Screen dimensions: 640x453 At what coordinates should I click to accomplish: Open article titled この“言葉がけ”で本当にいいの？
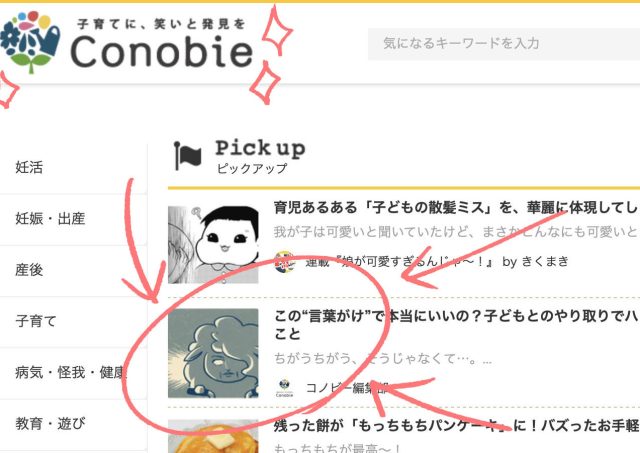pos(457,325)
